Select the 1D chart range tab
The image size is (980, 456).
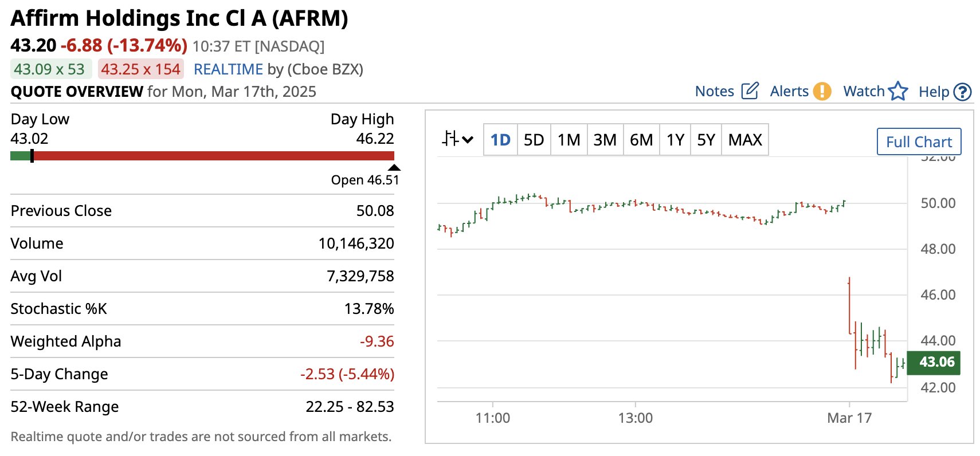[x=500, y=140]
